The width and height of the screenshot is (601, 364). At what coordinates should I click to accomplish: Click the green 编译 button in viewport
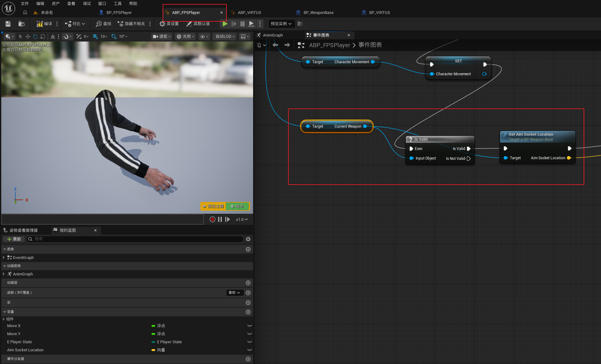237,206
